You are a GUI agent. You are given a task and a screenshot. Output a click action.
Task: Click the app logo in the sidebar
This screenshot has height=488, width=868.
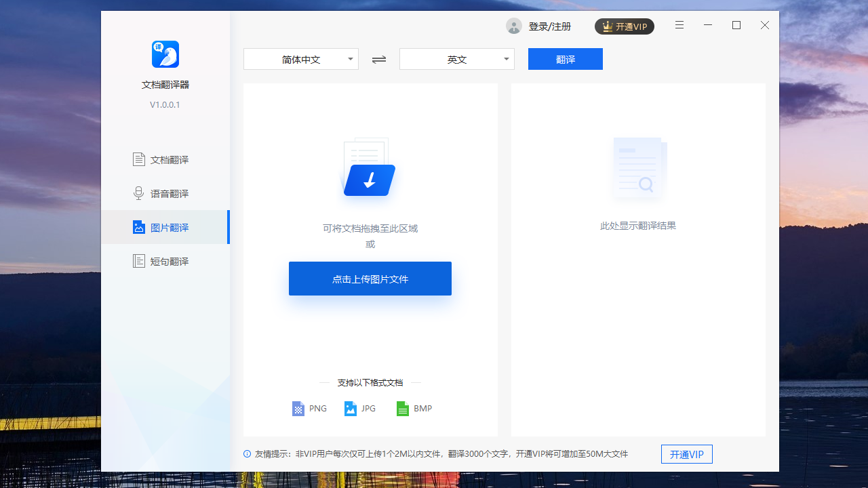[x=165, y=54]
